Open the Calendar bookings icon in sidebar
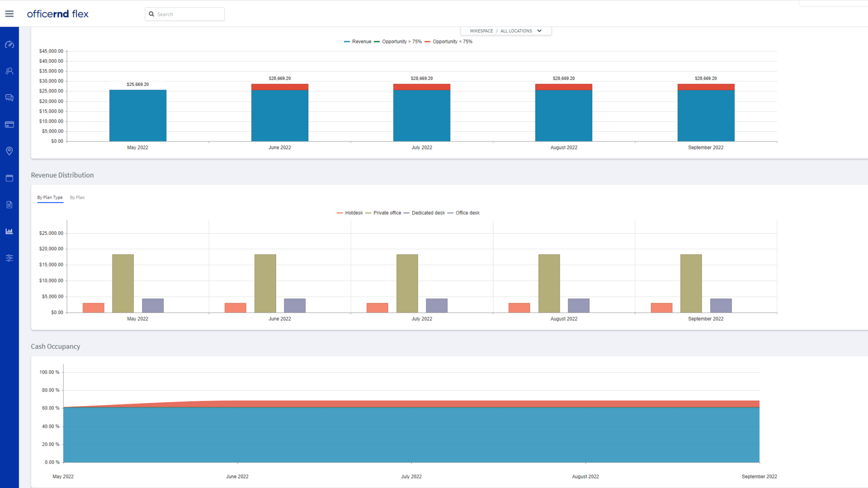The width and height of the screenshot is (868, 488). pyautogui.click(x=9, y=178)
